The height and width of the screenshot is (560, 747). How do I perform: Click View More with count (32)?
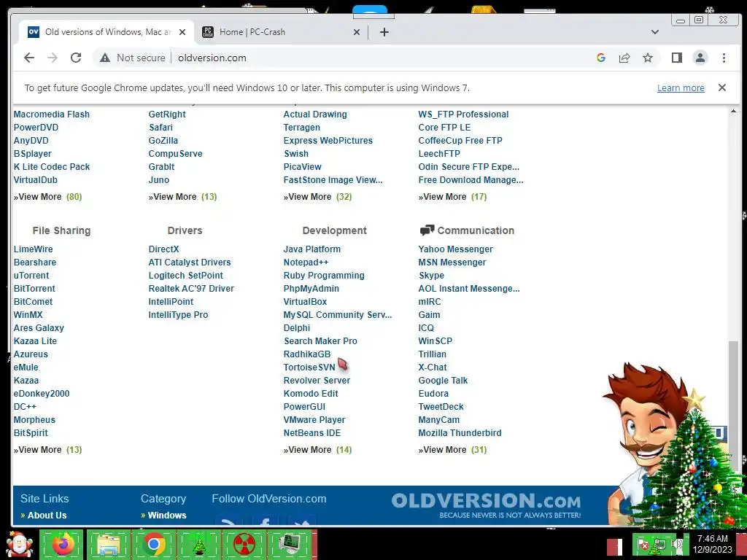[x=318, y=197]
